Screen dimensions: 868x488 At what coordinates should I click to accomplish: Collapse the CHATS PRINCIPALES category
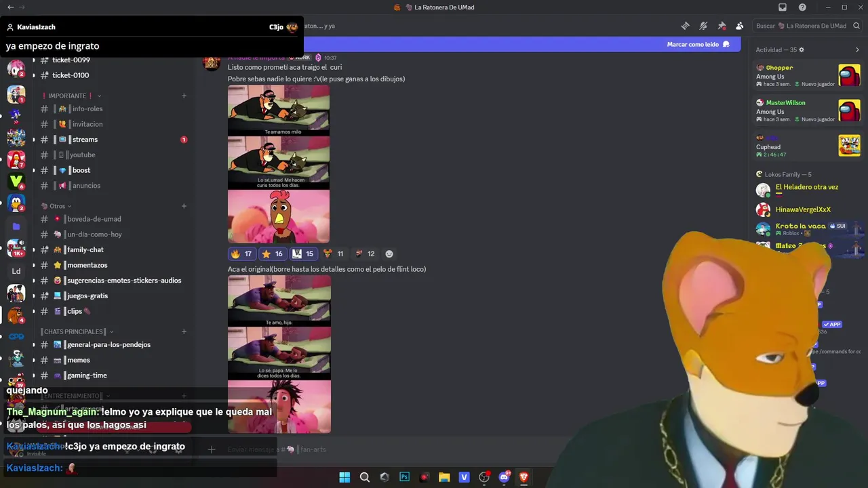pyautogui.click(x=77, y=331)
